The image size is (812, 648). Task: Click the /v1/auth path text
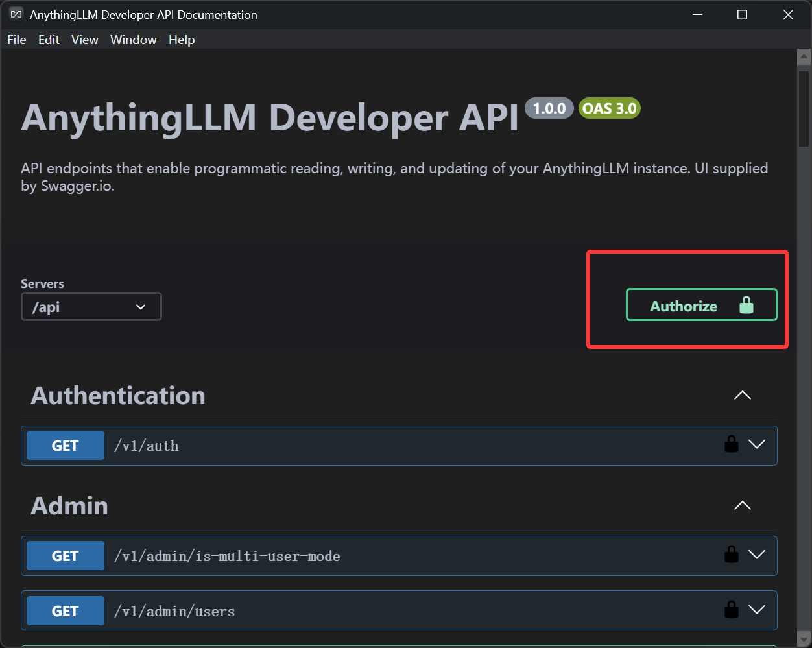[147, 446]
